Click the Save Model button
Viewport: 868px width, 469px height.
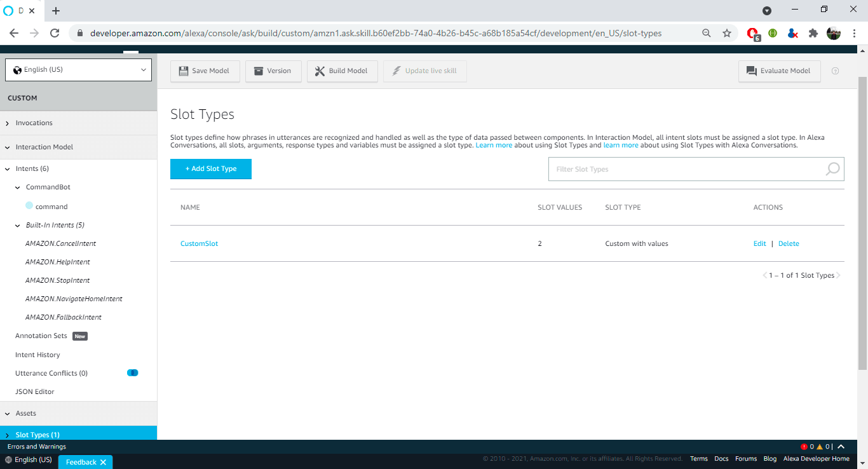click(205, 71)
